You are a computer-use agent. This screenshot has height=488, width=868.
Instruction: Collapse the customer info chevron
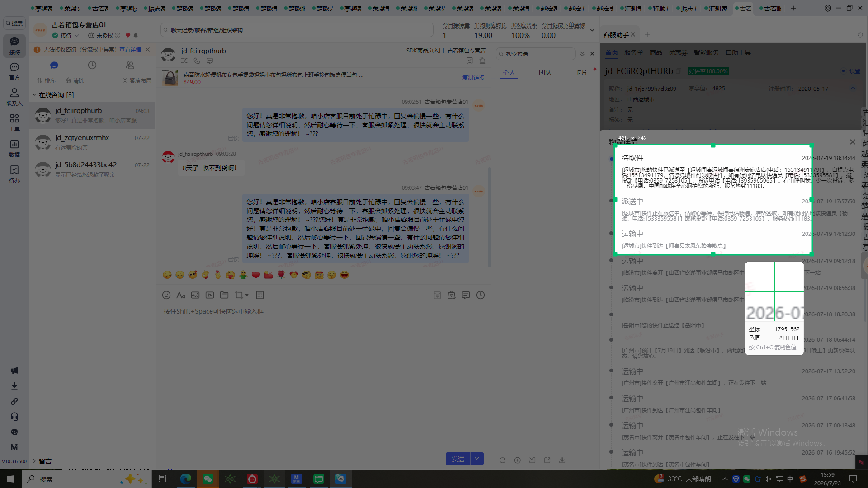(x=853, y=88)
